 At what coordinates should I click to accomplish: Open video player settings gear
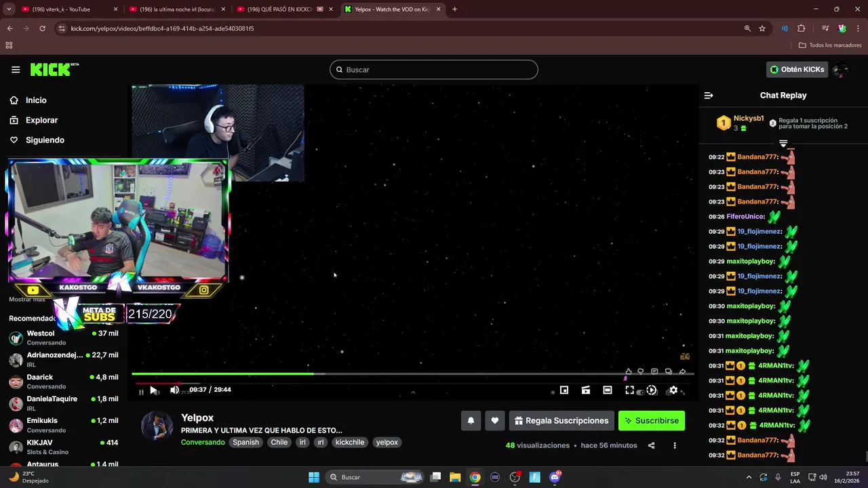[673, 390]
